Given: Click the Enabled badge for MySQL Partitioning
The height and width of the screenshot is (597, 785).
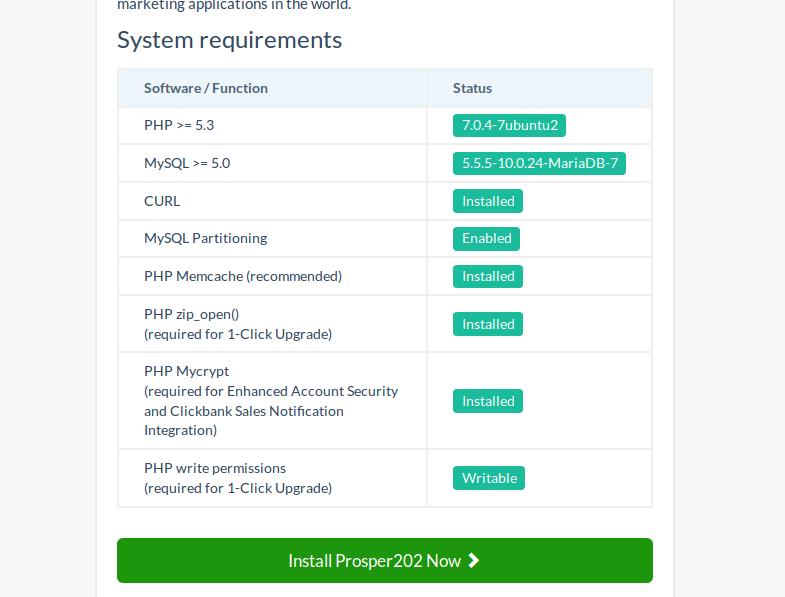Looking at the screenshot, I should [486, 238].
